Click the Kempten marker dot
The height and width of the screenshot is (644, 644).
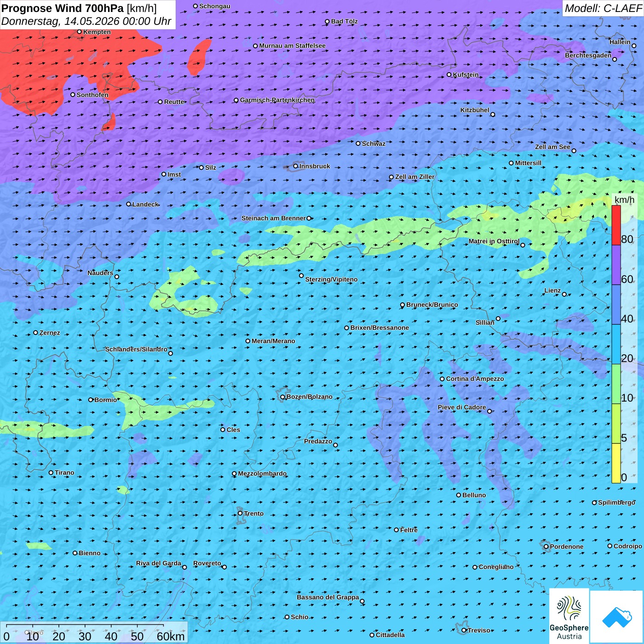[x=79, y=32]
